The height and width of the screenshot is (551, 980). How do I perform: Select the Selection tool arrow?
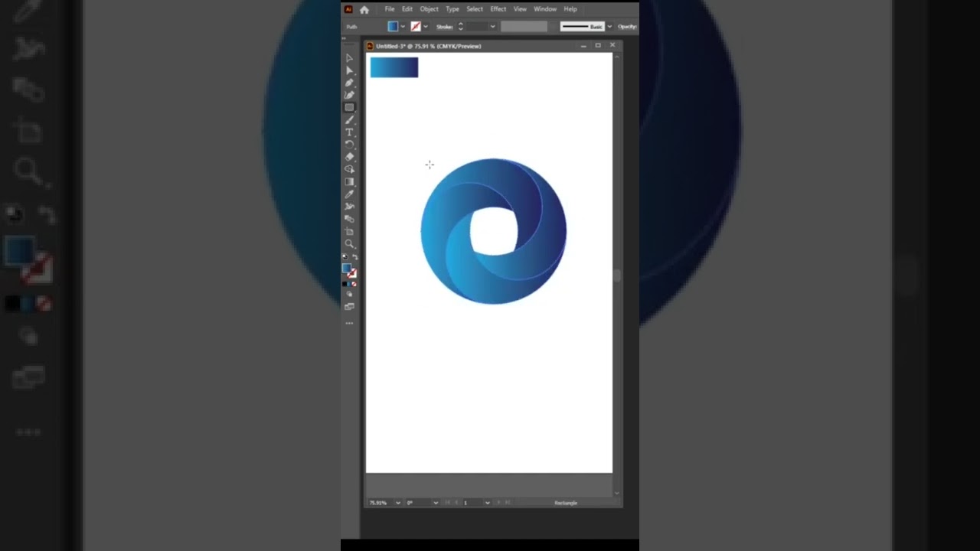(x=349, y=57)
